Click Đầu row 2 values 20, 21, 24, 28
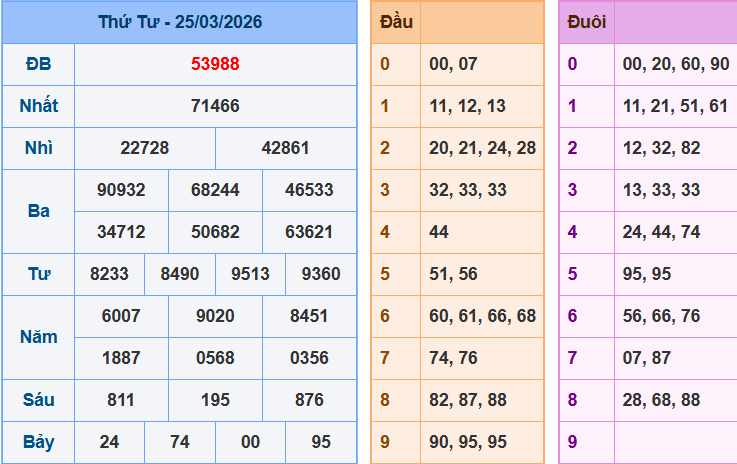Image resolution: width=737 pixels, height=464 pixels. [x=482, y=148]
